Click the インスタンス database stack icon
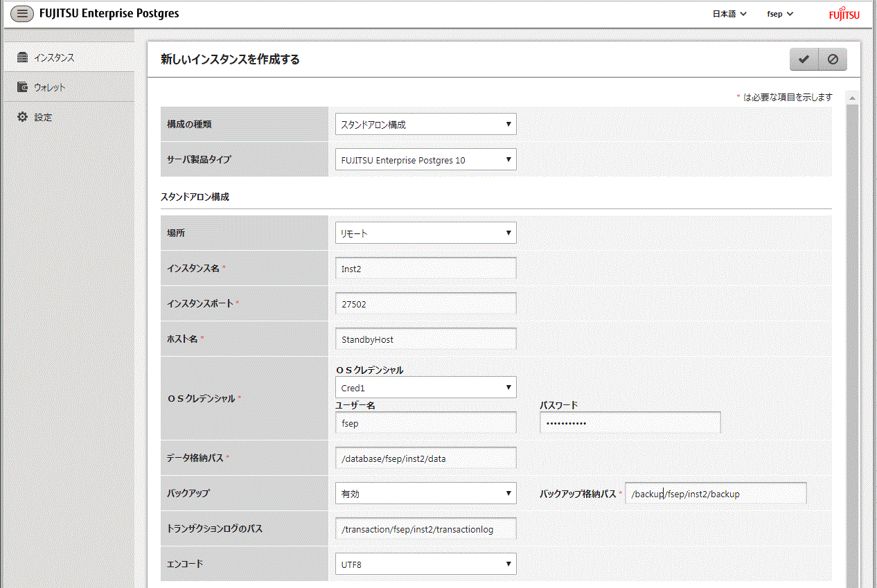The width and height of the screenshot is (877, 588). click(x=23, y=57)
